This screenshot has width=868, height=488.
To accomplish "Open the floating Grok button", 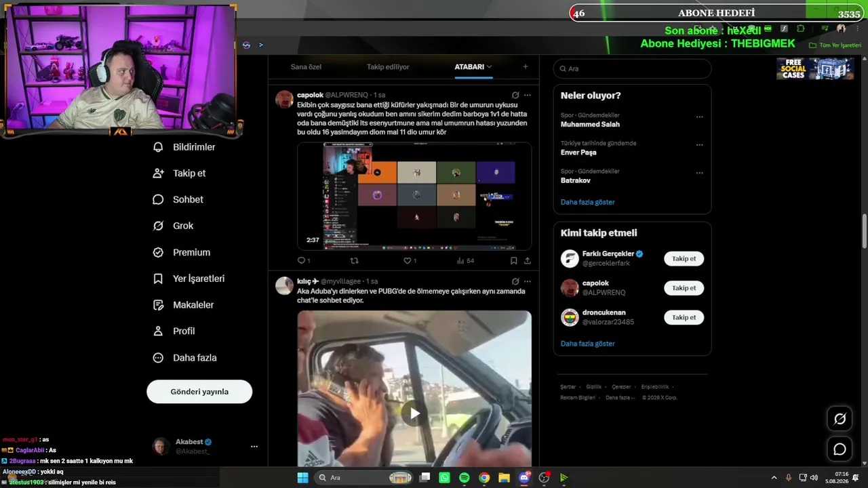I will (x=840, y=419).
